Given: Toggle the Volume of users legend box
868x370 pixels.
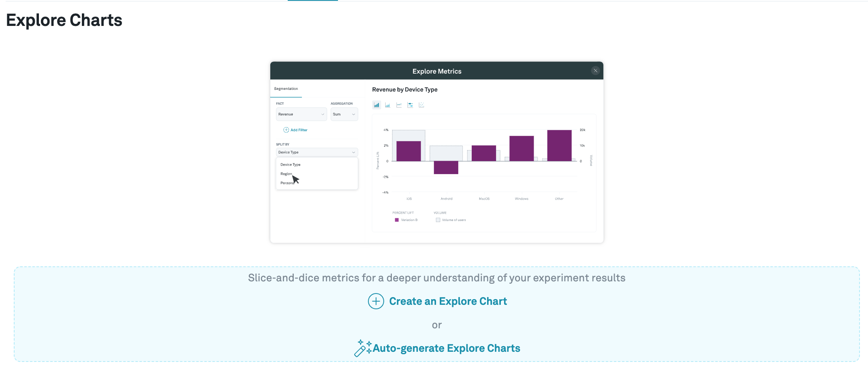Looking at the screenshot, I should (x=438, y=220).
